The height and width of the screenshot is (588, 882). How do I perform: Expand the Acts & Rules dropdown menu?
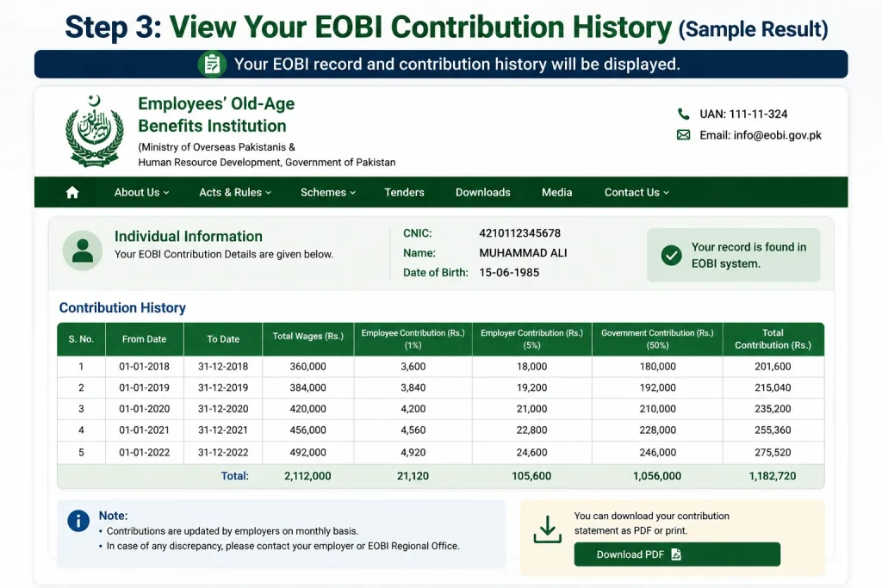pyautogui.click(x=235, y=192)
